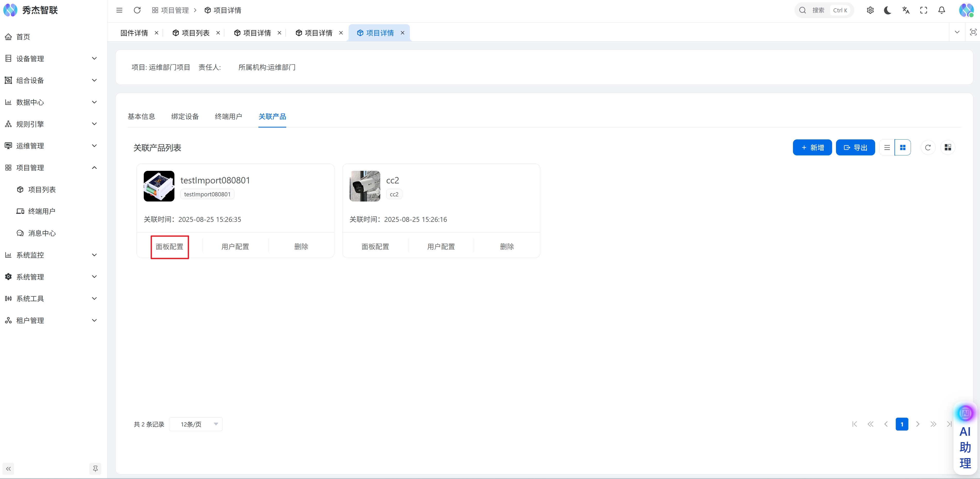
Task: Open the 12条/页 page size dropdown
Action: (196, 424)
